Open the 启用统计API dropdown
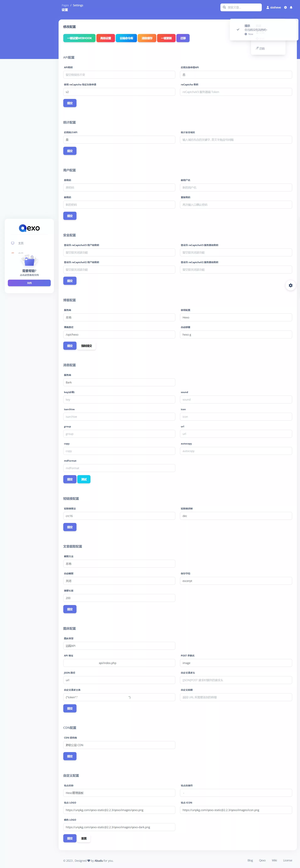This screenshot has height=868, width=300. 119,140
